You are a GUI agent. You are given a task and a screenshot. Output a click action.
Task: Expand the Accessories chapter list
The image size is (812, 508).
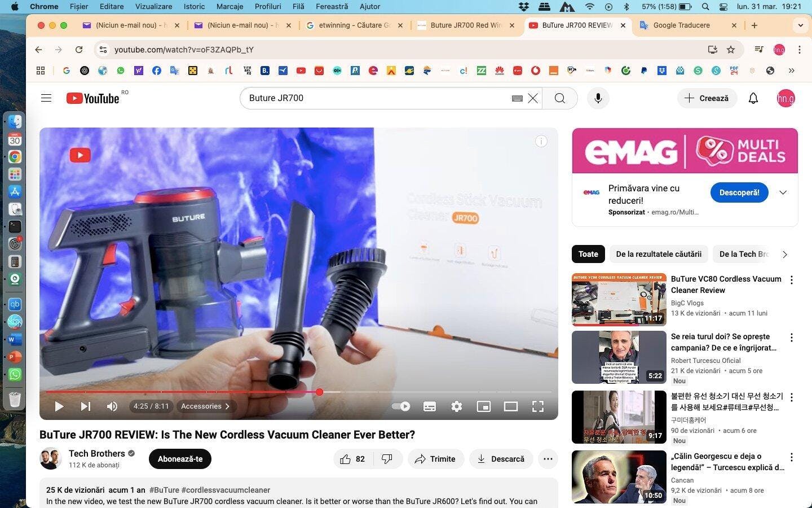tap(205, 406)
